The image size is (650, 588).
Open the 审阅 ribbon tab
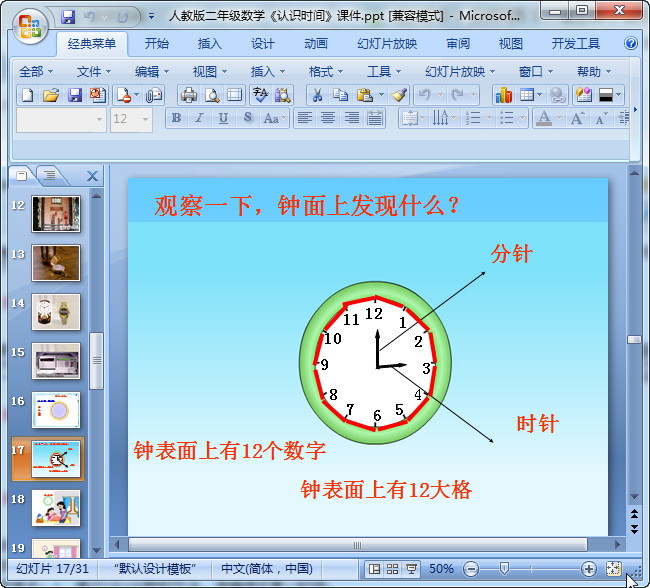pyautogui.click(x=458, y=44)
